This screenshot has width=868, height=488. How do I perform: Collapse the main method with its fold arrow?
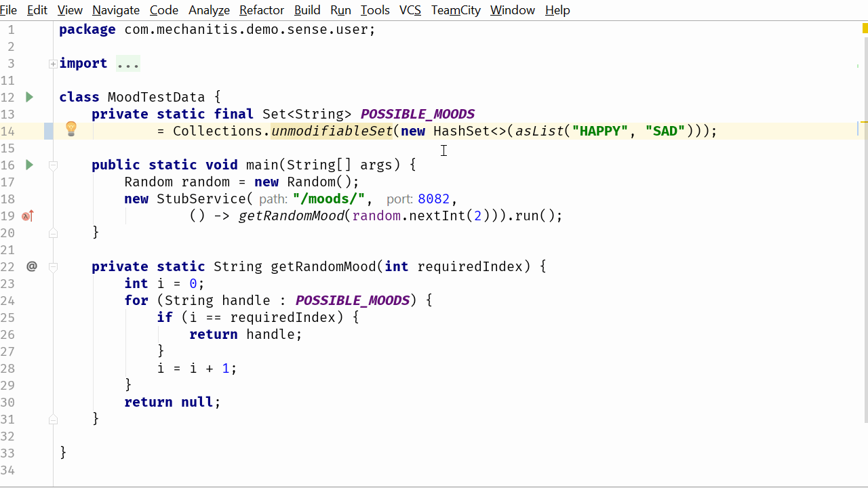pos(53,164)
